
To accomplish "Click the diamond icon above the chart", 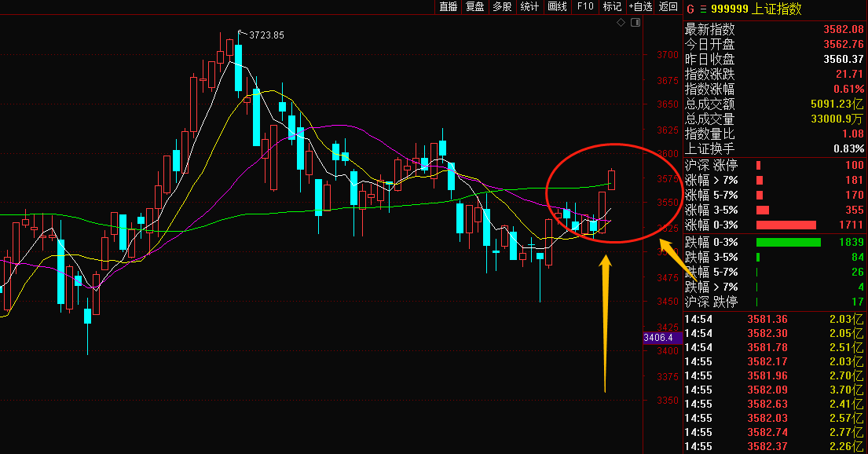I will [621, 22].
